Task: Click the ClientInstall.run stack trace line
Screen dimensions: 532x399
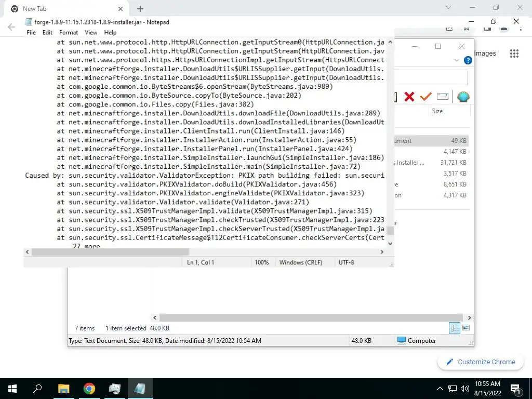Action: (201, 131)
